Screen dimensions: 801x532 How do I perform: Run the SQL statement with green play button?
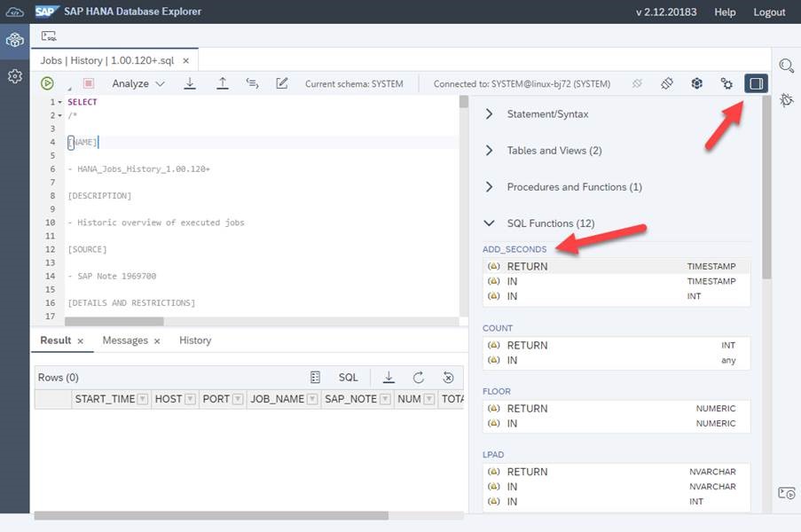tap(47, 83)
